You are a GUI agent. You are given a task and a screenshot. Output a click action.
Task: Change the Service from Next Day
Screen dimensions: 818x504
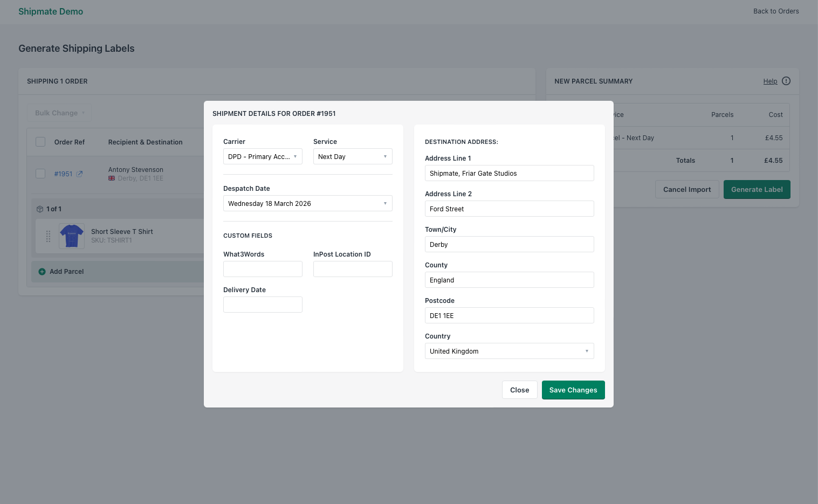pos(353,156)
